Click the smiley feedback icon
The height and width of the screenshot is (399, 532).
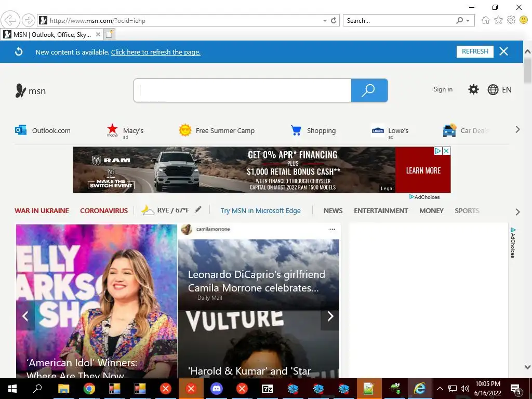click(x=524, y=20)
